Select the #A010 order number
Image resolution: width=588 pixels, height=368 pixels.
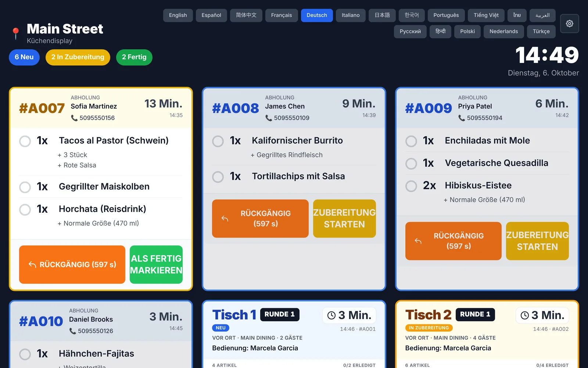pos(41,321)
